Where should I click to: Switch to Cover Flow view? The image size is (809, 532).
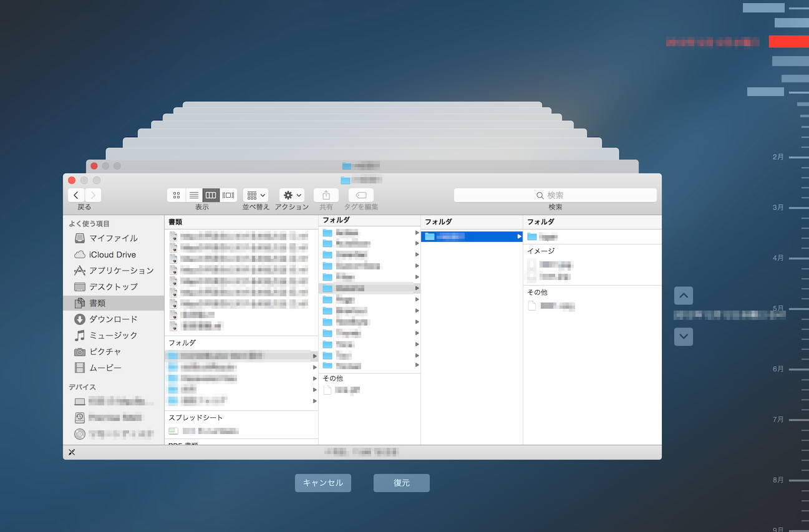click(227, 194)
